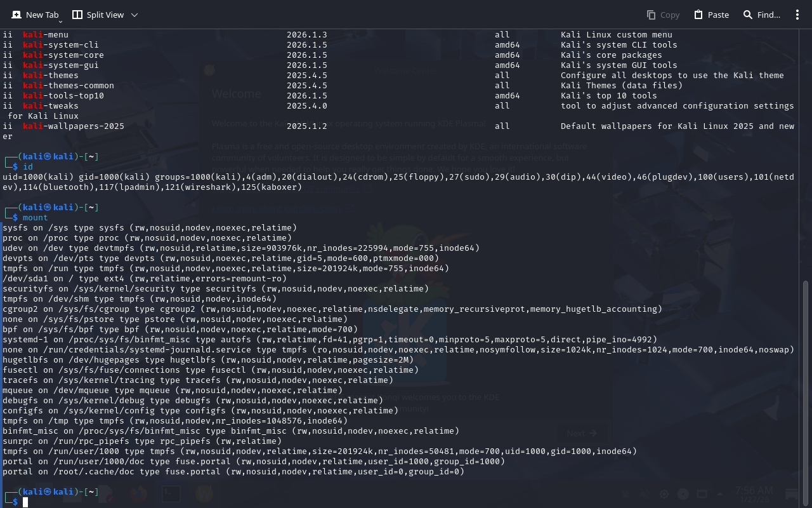Click the kali-wallpapers-2025 package name
The width and height of the screenshot is (812, 508).
(x=74, y=126)
